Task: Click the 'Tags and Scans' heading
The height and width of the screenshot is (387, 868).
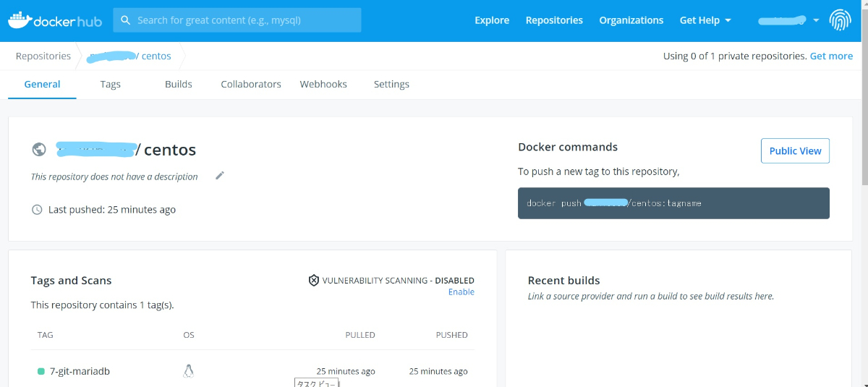Action: (71, 281)
